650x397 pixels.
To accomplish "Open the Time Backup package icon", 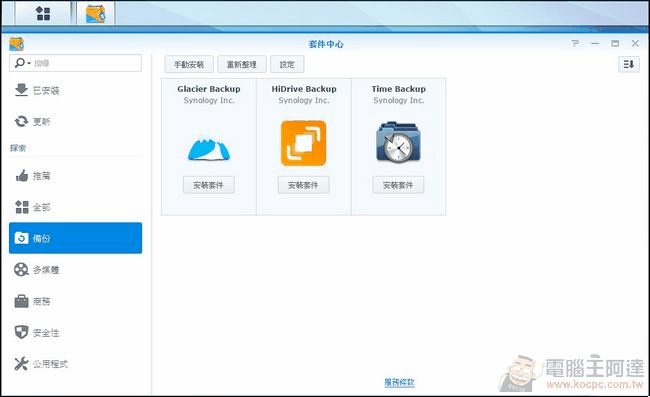I will pyautogui.click(x=398, y=142).
